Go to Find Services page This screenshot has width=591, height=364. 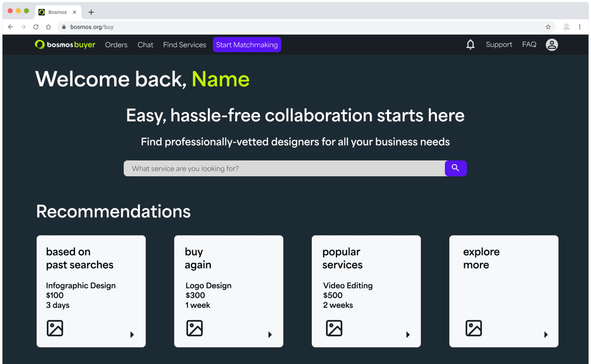pos(184,45)
